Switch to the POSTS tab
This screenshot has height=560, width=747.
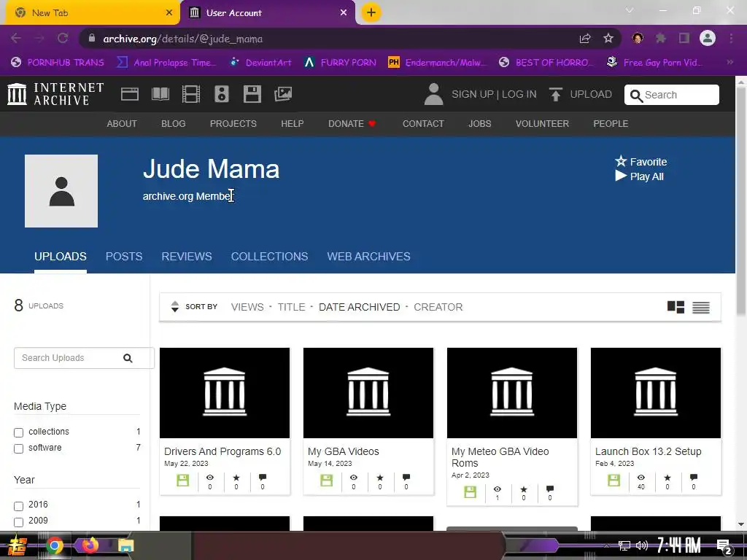pyautogui.click(x=124, y=257)
